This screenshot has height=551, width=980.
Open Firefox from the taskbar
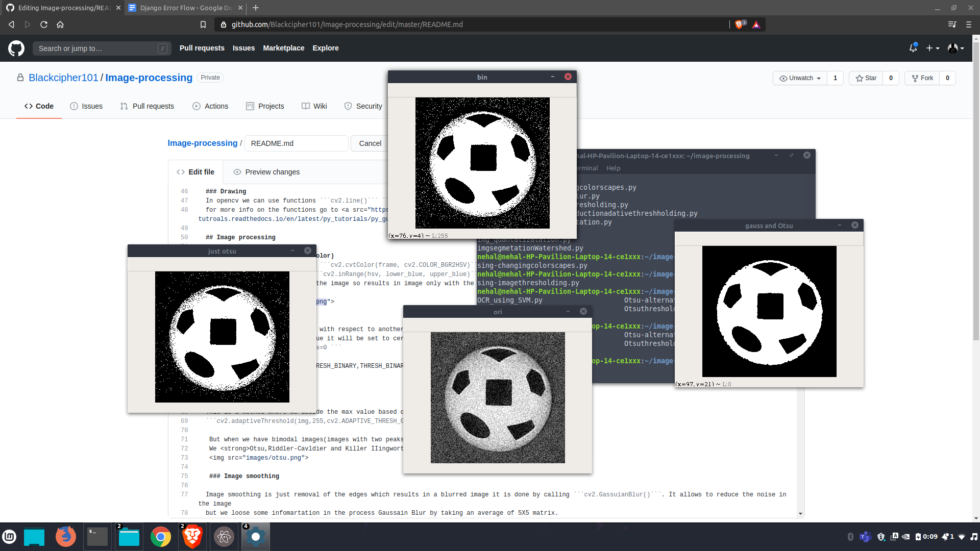point(66,537)
